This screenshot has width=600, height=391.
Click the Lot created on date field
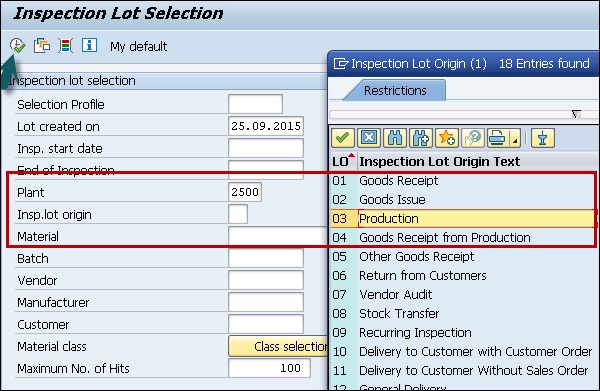[x=266, y=126]
